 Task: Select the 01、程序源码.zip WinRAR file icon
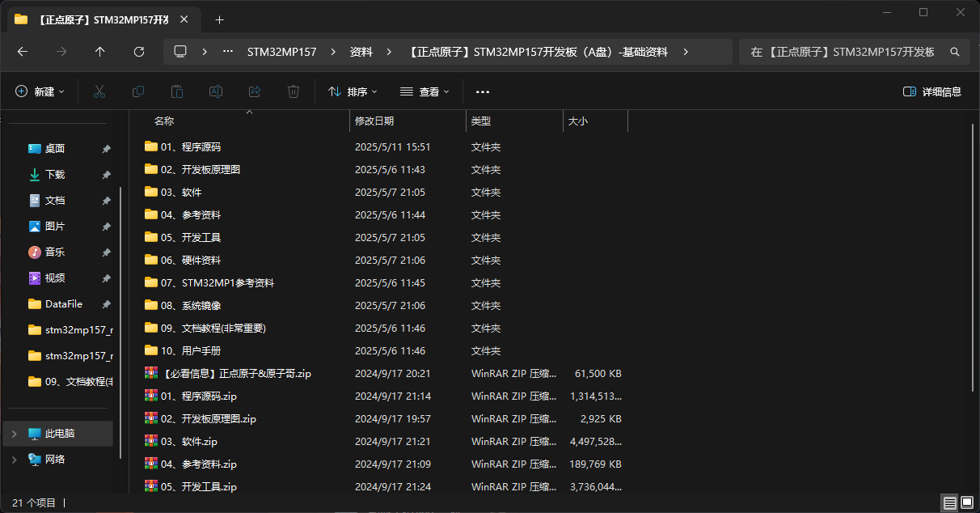151,396
